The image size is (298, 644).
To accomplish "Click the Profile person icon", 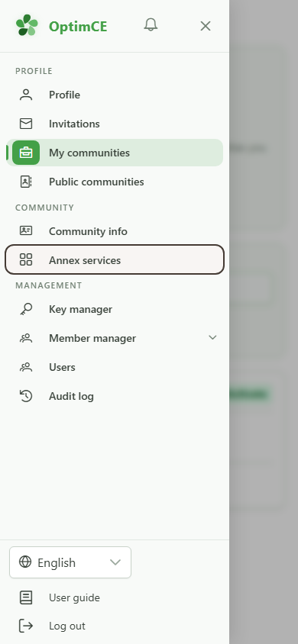I will coord(26,95).
